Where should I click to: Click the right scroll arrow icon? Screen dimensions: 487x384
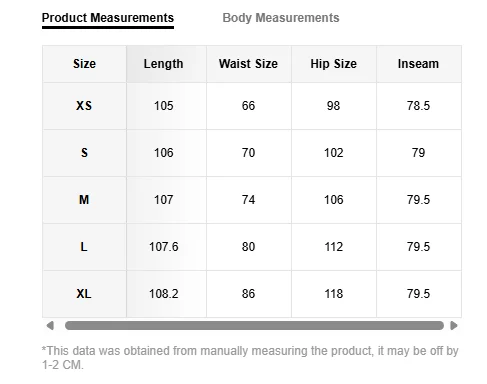point(454,326)
